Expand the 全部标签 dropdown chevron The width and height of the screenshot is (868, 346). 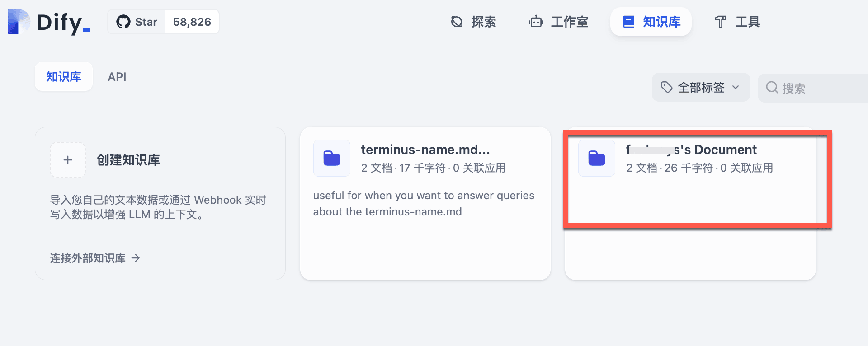(x=736, y=87)
